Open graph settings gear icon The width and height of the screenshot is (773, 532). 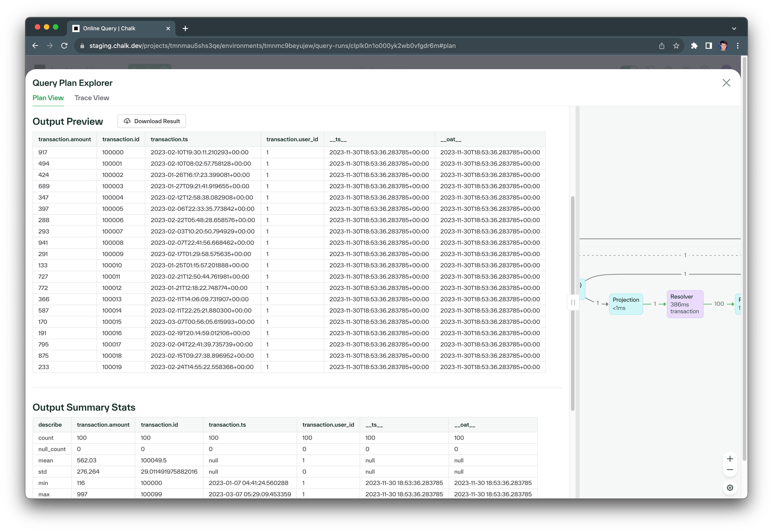730,488
